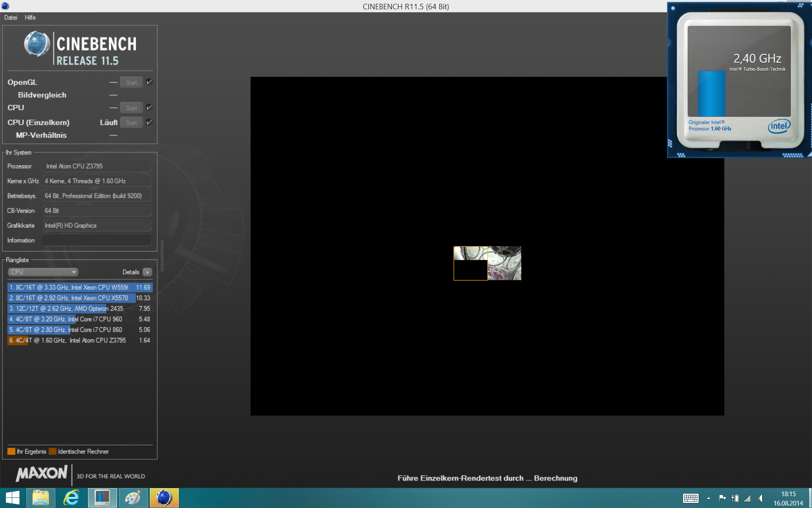The image size is (812, 508).
Task: Open the Hilfe menu
Action: pos(30,17)
